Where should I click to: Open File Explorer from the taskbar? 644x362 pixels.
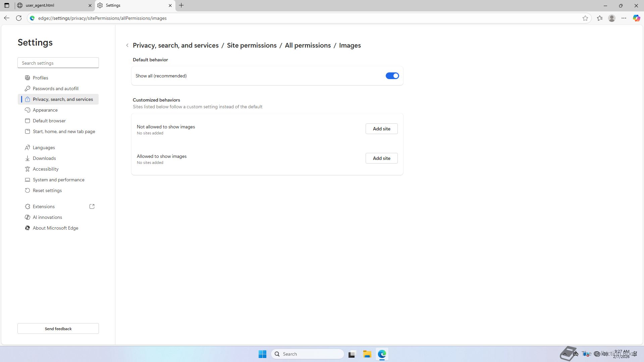[x=367, y=354]
